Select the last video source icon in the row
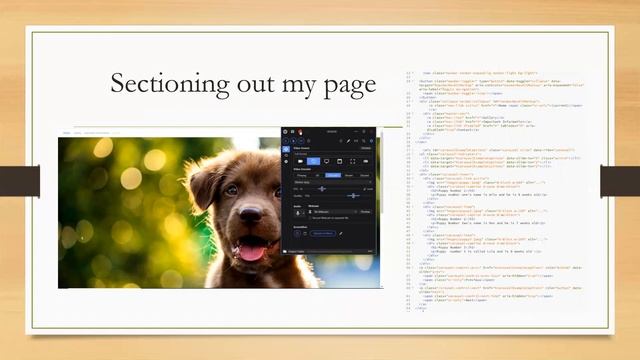This screenshot has width=640, height=360. tap(366, 161)
